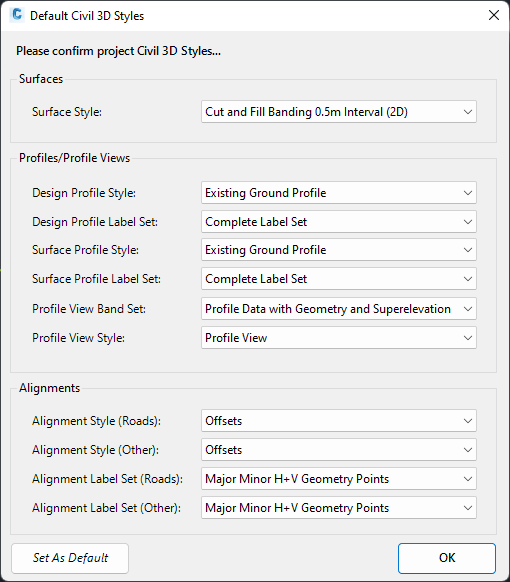Expand the Design Profile Style combo box
This screenshot has width=510, height=582.
click(x=339, y=193)
